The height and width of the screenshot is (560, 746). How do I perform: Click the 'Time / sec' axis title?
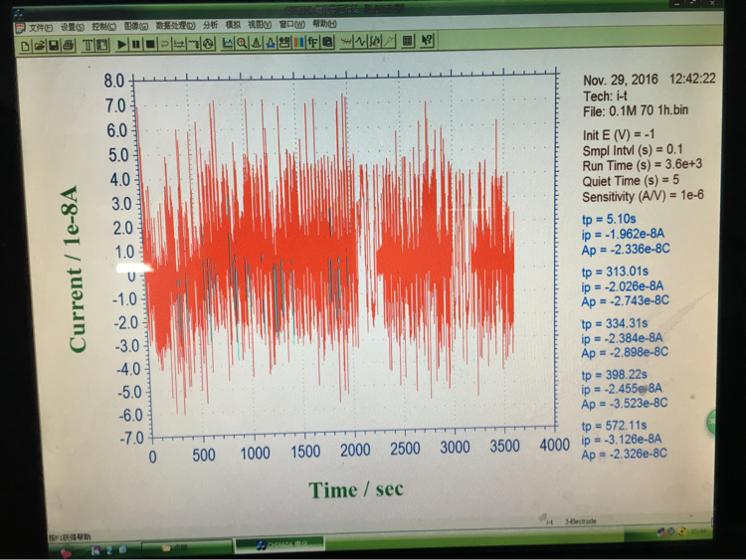(x=356, y=489)
